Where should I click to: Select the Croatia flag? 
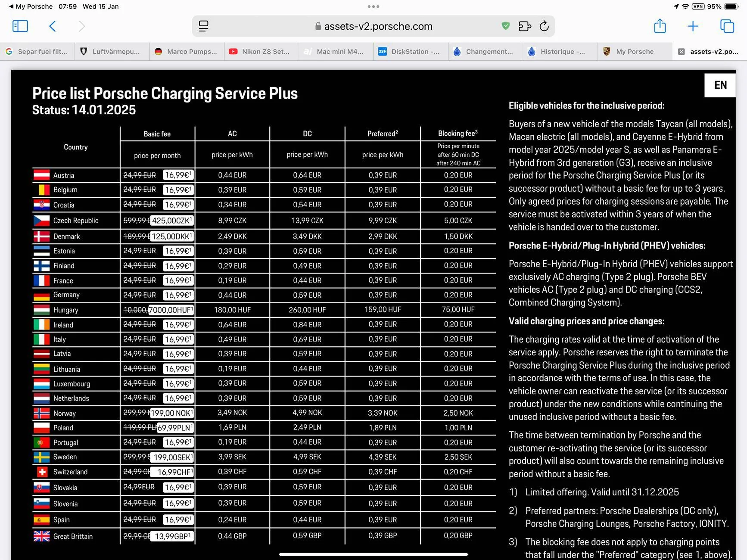click(x=42, y=205)
